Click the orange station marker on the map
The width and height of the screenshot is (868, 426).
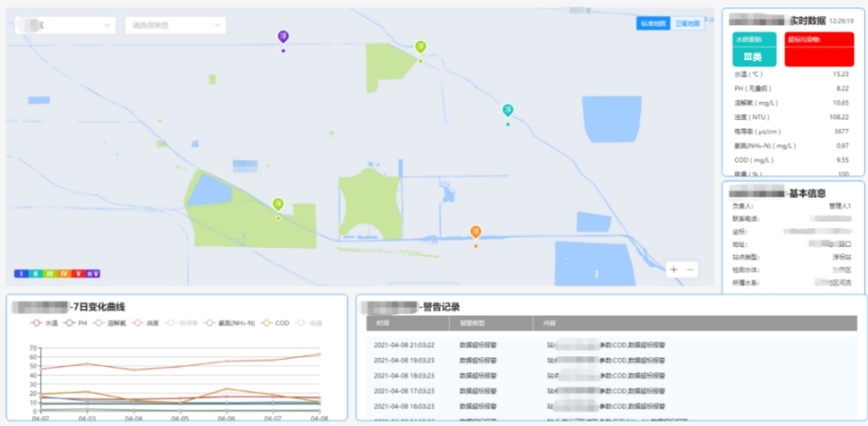click(476, 232)
